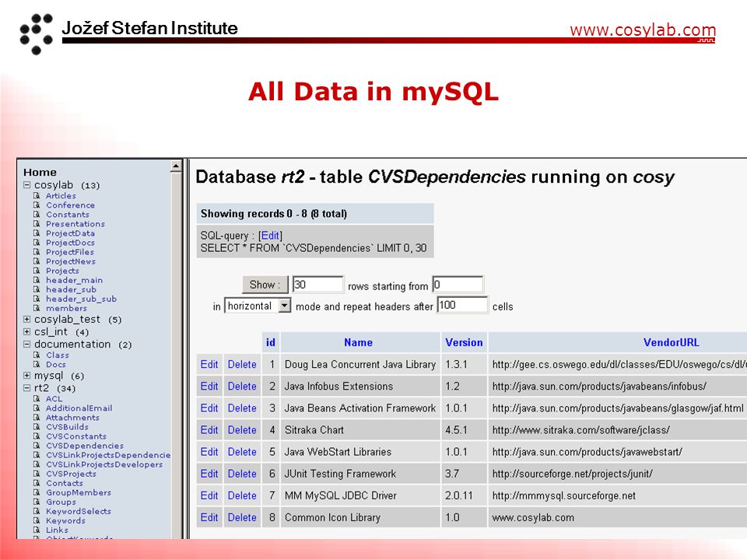This screenshot has height=560, width=747.
Task: Click browse icon next to ProjectDocs table
Action: click(x=37, y=243)
